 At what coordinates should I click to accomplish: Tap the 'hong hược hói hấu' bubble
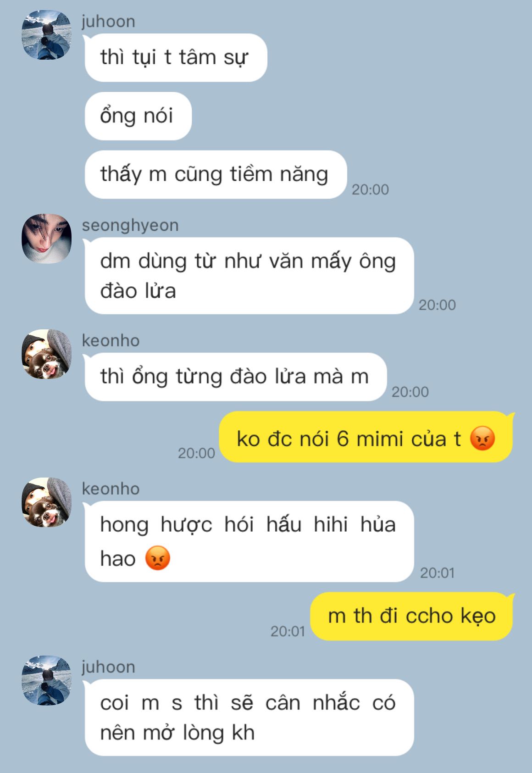pos(249,541)
